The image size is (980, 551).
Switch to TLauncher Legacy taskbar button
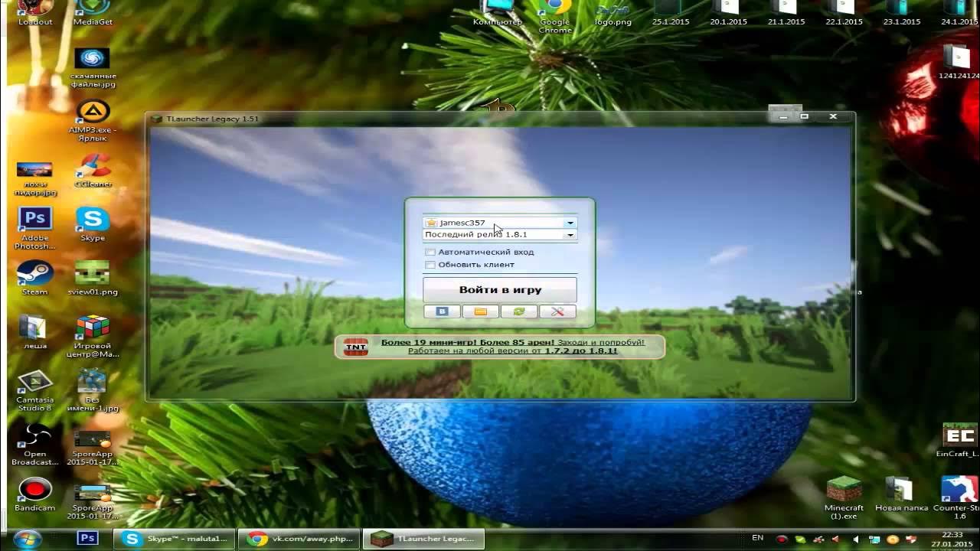click(423, 539)
